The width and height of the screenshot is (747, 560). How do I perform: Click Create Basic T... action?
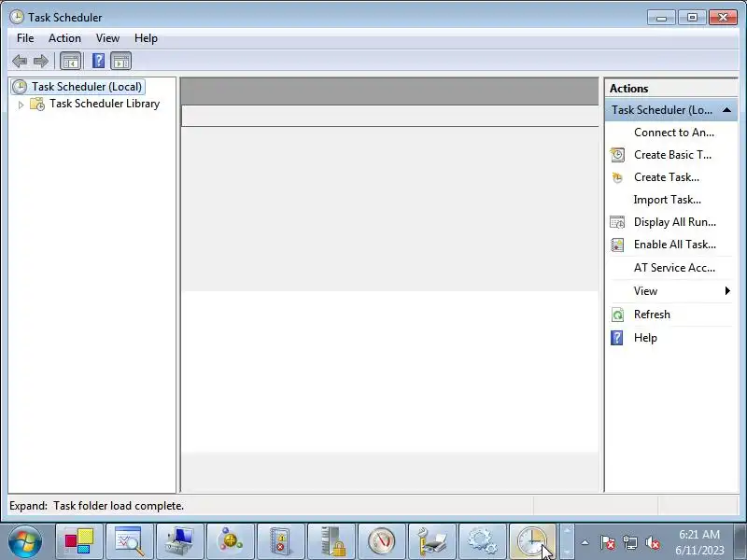pyautogui.click(x=672, y=155)
